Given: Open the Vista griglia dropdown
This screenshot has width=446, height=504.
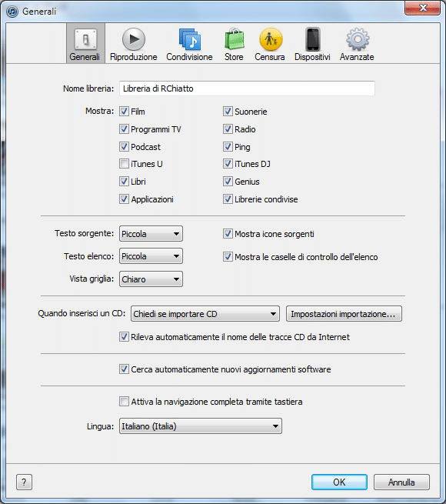Looking at the screenshot, I should pyautogui.click(x=151, y=279).
